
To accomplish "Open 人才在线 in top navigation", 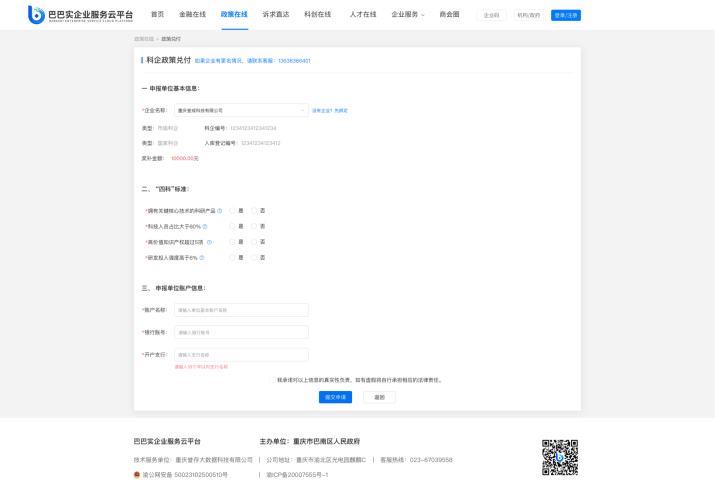I will pos(363,15).
